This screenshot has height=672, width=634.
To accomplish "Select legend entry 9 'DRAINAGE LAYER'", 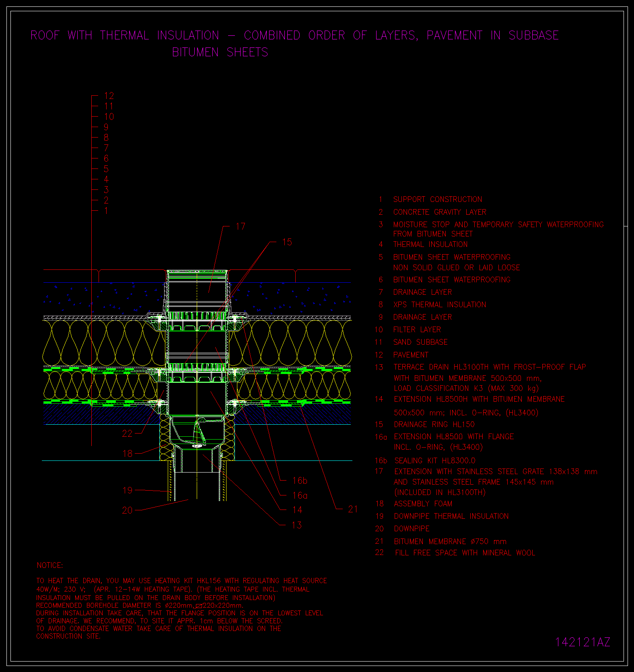I will 422,317.
